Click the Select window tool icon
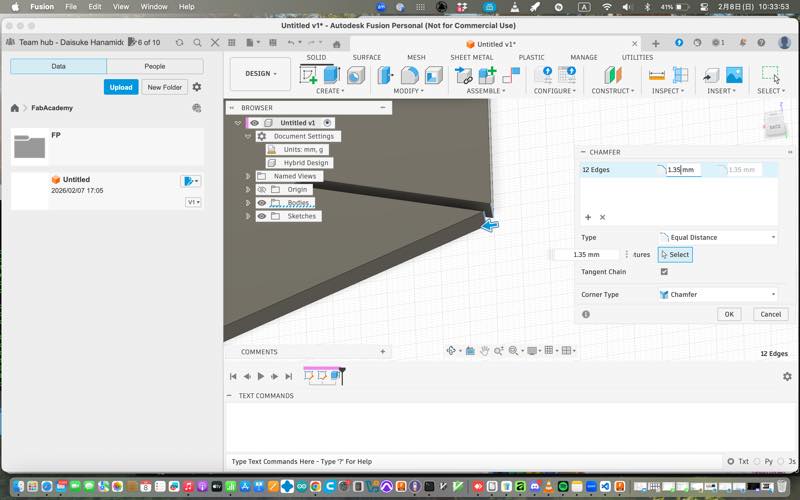The image size is (800, 500). [x=770, y=74]
